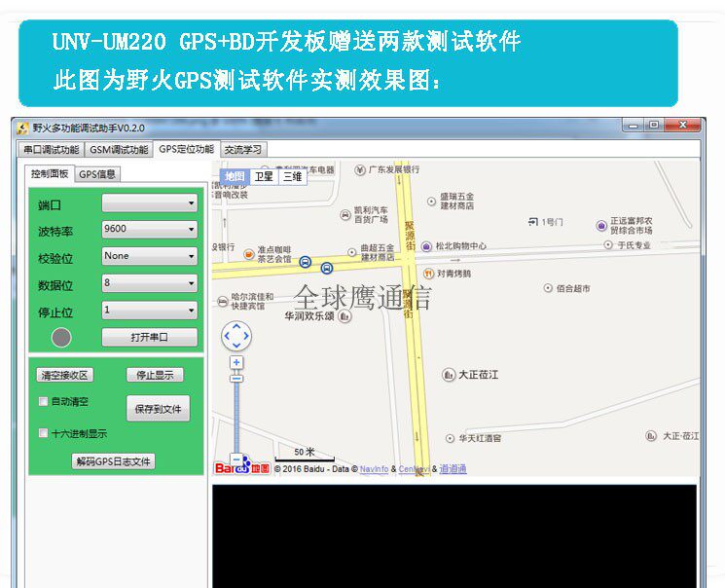Expand the 停止位 1 dropdown
725x588 pixels.
pos(149,310)
